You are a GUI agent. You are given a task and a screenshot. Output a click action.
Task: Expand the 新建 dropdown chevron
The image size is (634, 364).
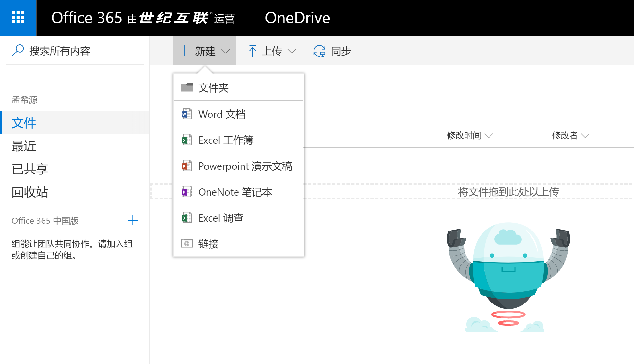click(226, 51)
